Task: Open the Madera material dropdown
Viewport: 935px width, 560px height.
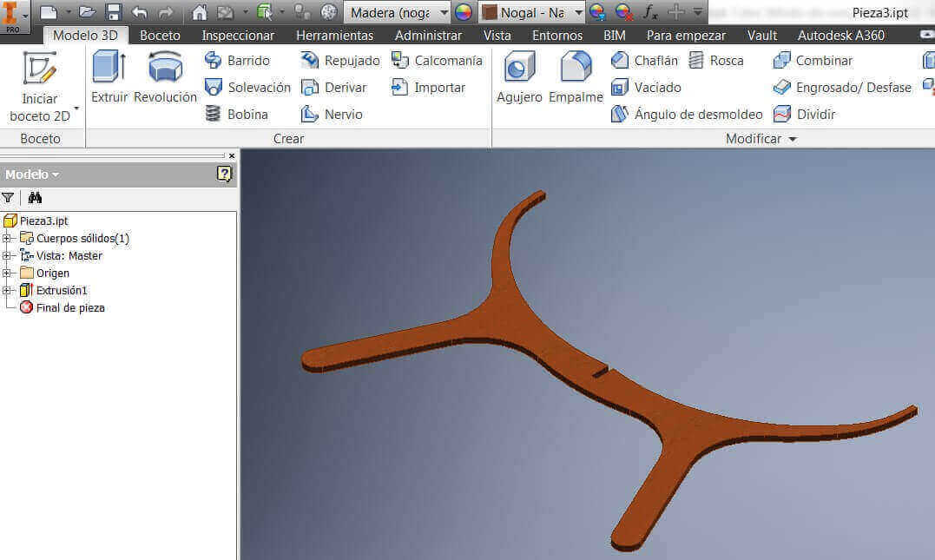Action: (444, 12)
